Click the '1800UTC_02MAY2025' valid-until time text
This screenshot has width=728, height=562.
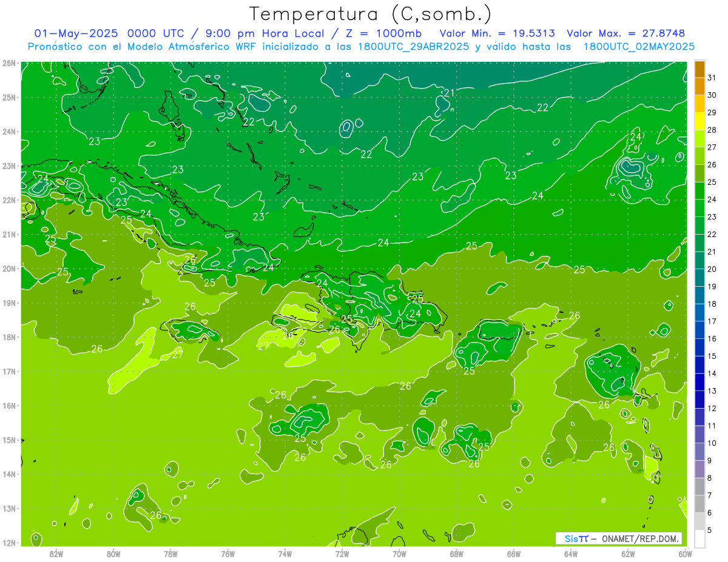639,46
